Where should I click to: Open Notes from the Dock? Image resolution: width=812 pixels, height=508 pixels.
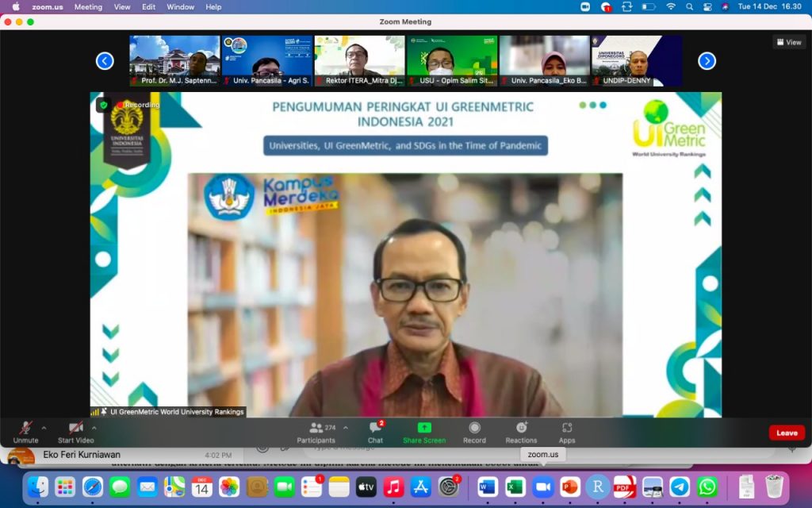click(339, 487)
